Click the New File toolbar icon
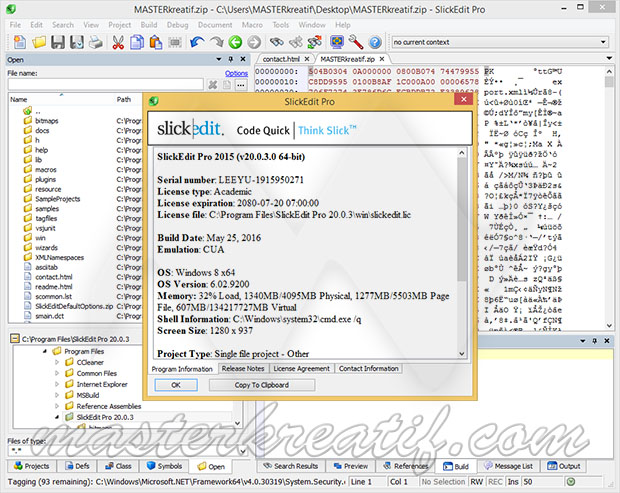Image resolution: width=620 pixels, height=493 pixels. click(x=19, y=42)
